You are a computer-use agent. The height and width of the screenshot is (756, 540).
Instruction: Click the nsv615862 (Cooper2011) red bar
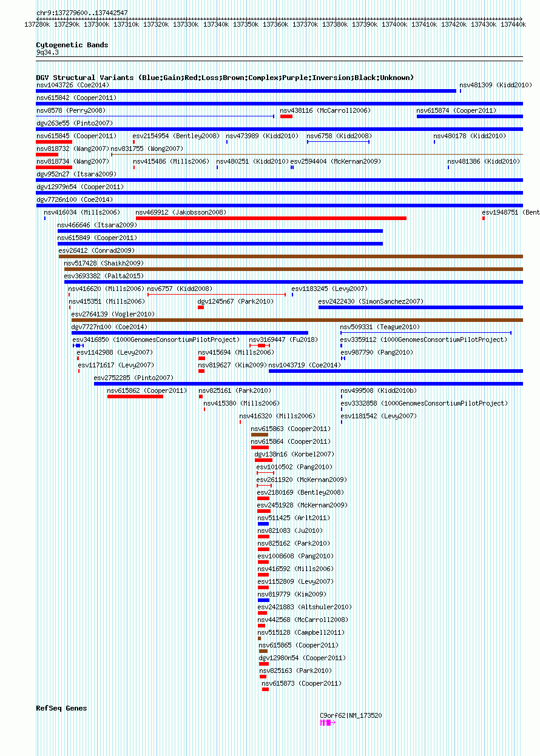[x=135, y=396]
